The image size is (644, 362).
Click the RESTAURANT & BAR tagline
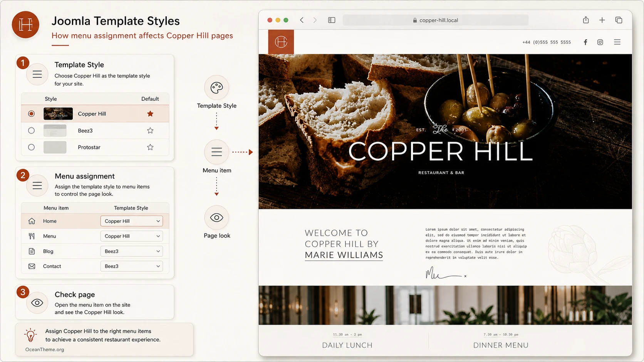(441, 173)
